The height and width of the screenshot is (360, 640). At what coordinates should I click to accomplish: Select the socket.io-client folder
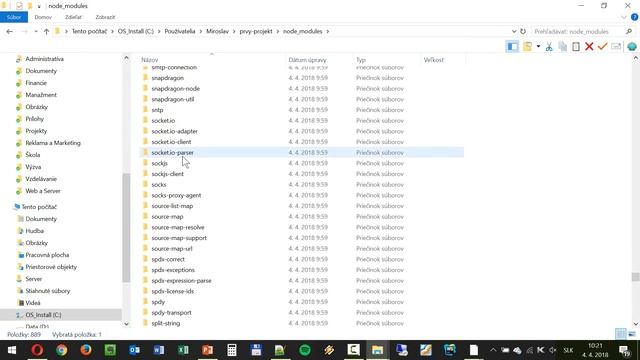click(x=171, y=142)
